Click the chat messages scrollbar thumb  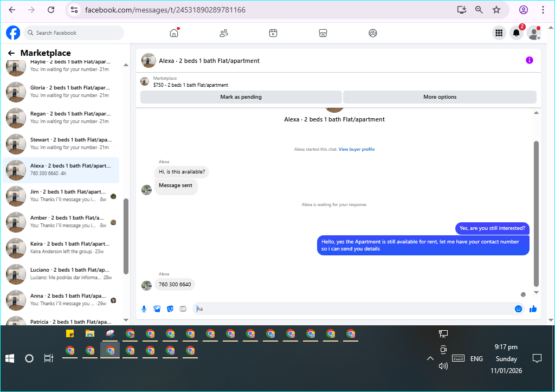(x=536, y=214)
